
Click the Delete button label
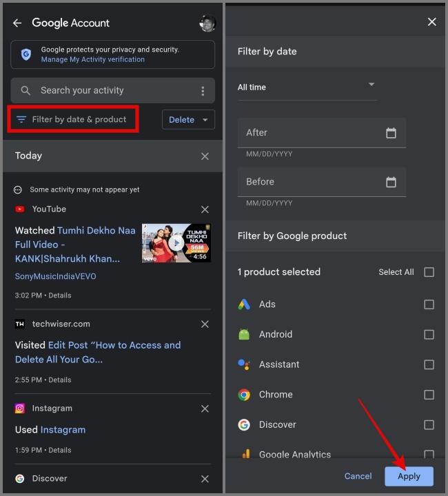pos(181,120)
